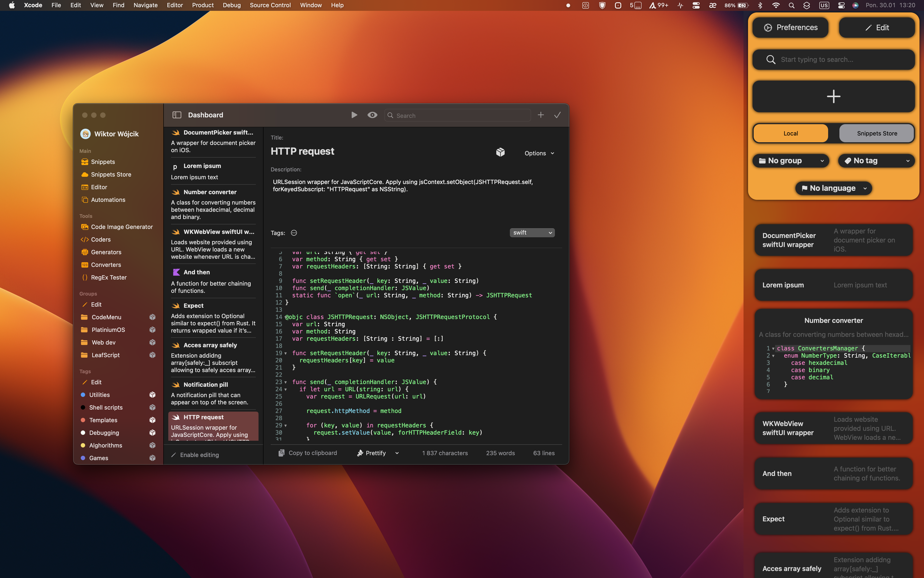Click the large plus add snippet button
The height and width of the screenshot is (578, 924).
pos(834,96)
